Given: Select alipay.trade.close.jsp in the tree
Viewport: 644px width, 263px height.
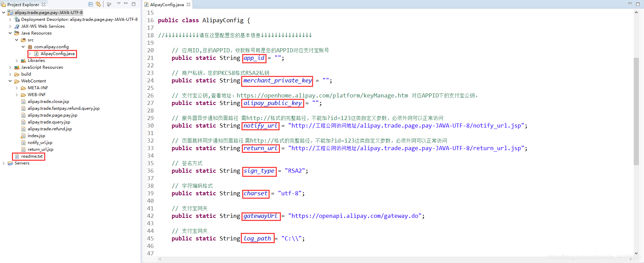Looking at the screenshot, I should coord(48,102).
